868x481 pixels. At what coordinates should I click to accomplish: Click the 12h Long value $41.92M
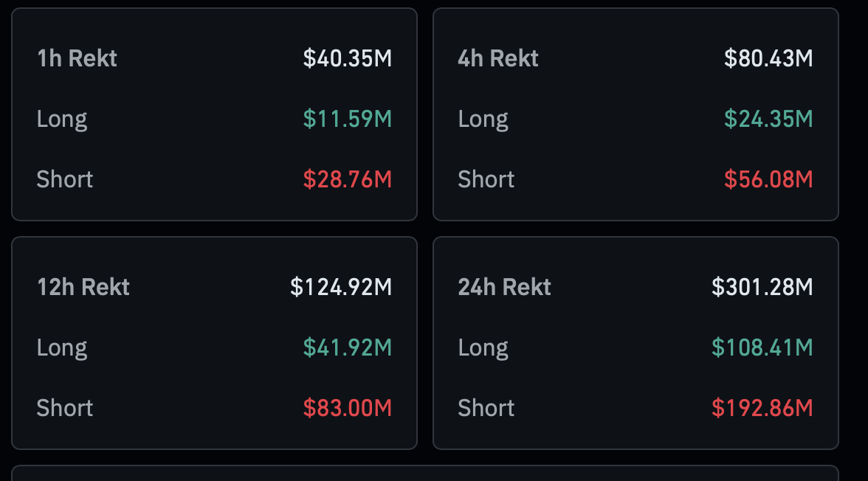[347, 347]
